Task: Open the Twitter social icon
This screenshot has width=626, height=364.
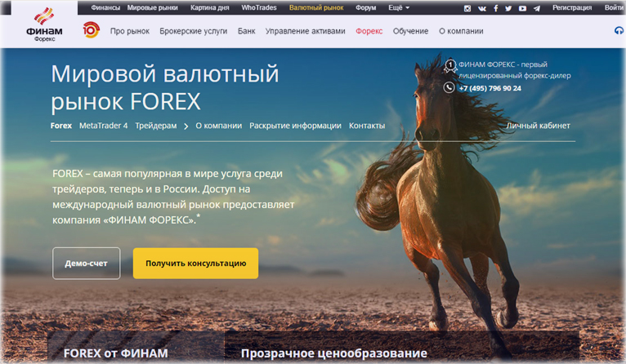Action: [508, 8]
